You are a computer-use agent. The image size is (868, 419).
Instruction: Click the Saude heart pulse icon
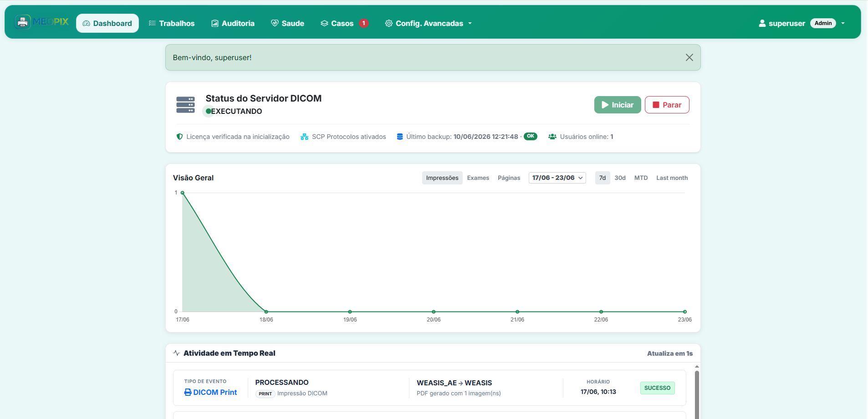(275, 23)
